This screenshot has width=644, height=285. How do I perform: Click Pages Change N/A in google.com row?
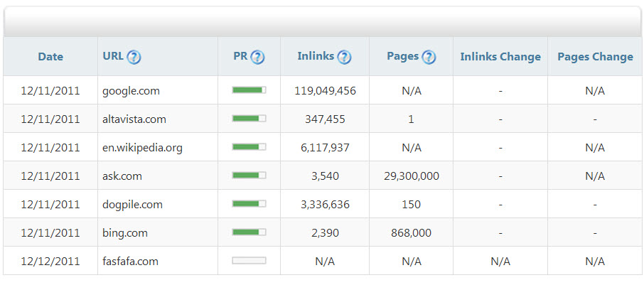pos(595,91)
